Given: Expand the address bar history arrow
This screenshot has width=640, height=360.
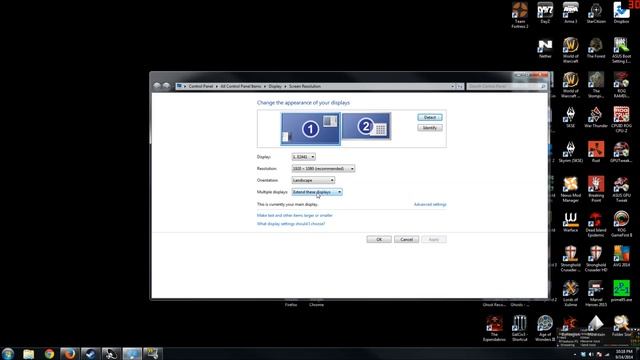Looking at the screenshot, I should coord(452,87).
